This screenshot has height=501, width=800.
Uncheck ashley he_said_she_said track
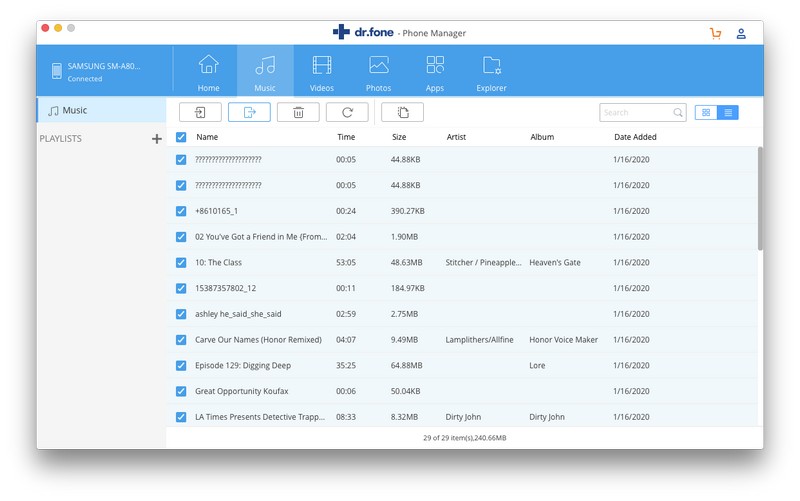click(x=181, y=314)
